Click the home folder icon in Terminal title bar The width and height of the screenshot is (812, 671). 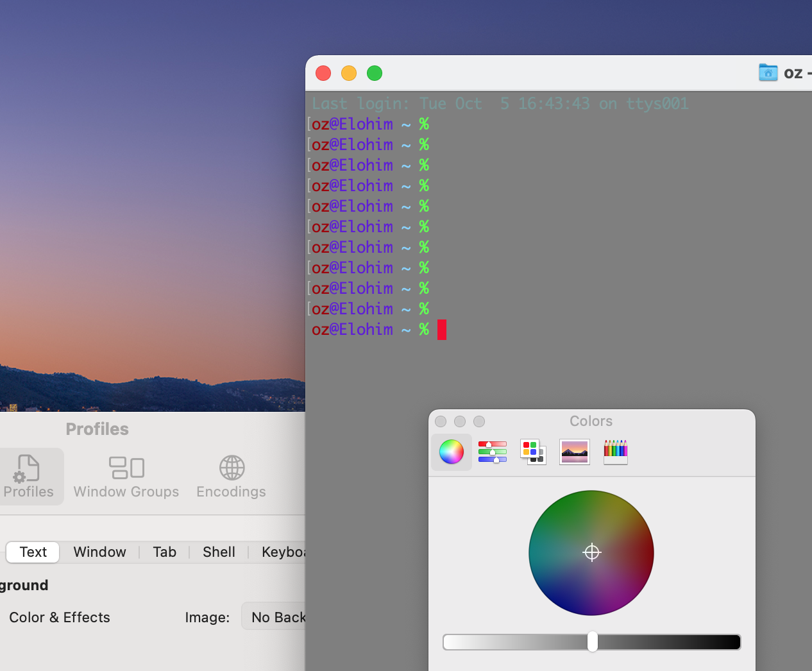768,72
